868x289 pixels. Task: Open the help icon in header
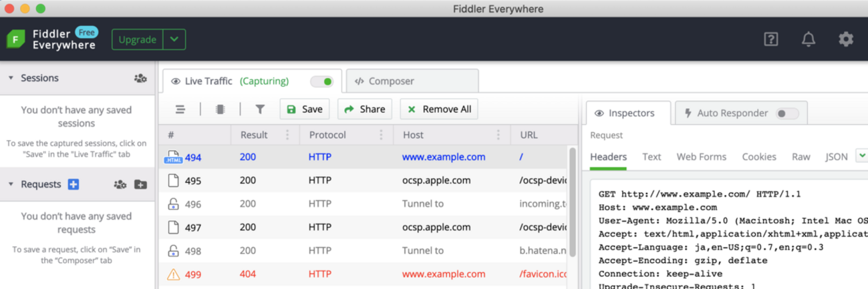click(770, 39)
